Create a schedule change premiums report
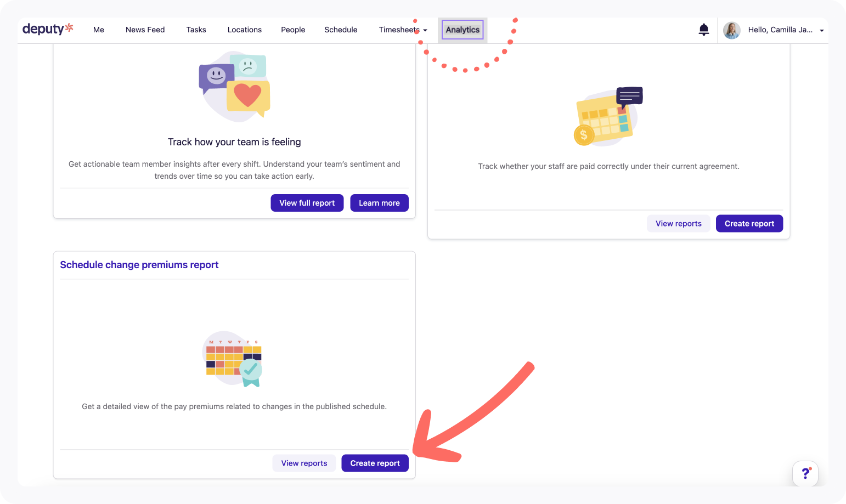 pos(375,463)
